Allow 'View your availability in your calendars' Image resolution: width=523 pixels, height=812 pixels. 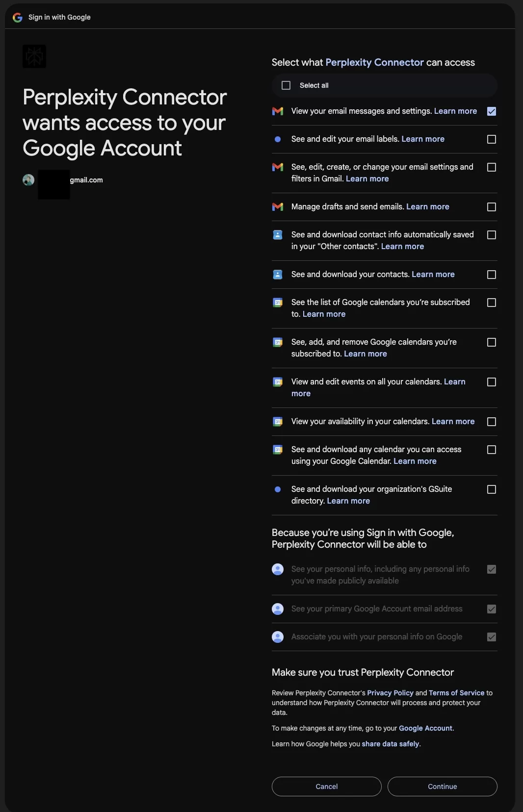click(492, 422)
